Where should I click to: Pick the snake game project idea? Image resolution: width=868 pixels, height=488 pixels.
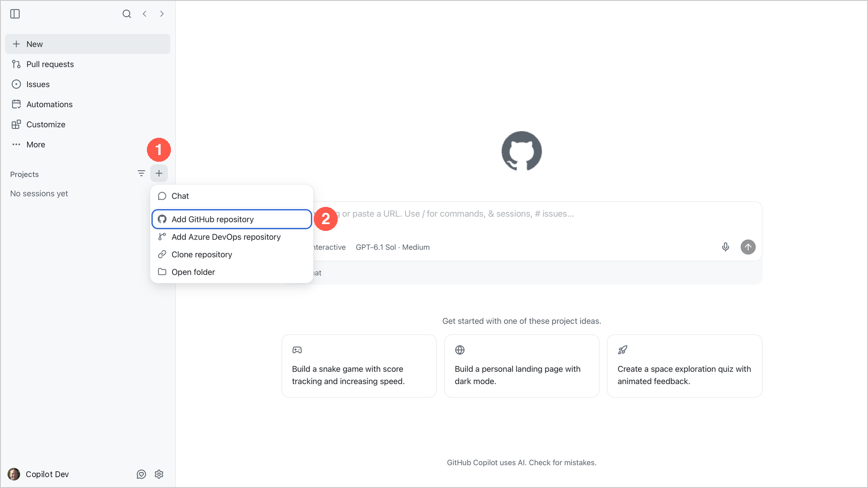(x=359, y=366)
